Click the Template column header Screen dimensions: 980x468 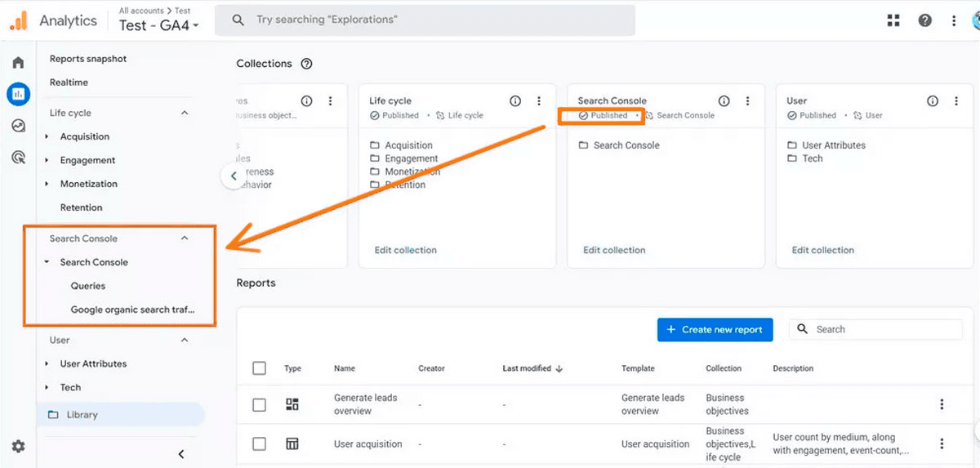pyautogui.click(x=638, y=368)
